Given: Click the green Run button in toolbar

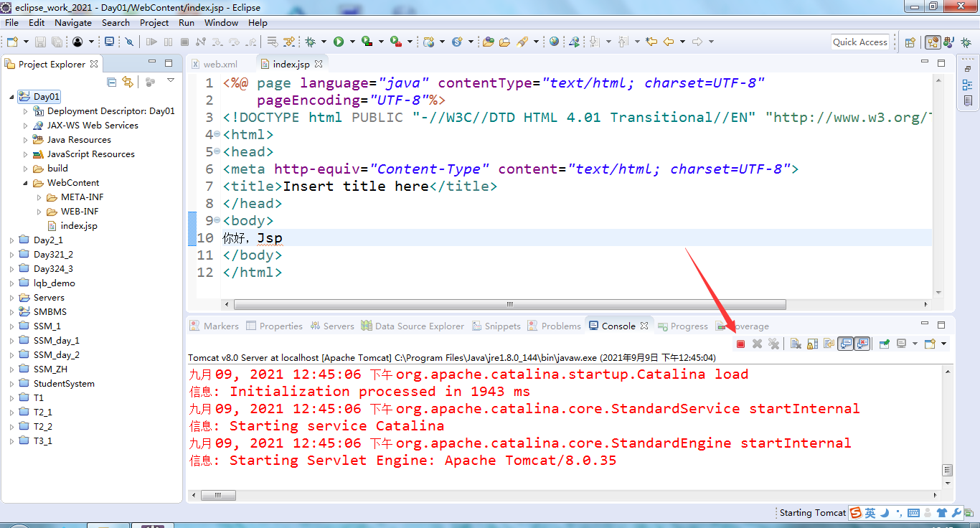Looking at the screenshot, I should (339, 42).
